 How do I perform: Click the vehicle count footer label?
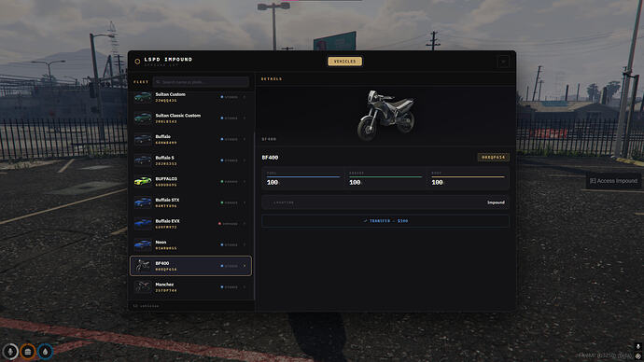147,306
